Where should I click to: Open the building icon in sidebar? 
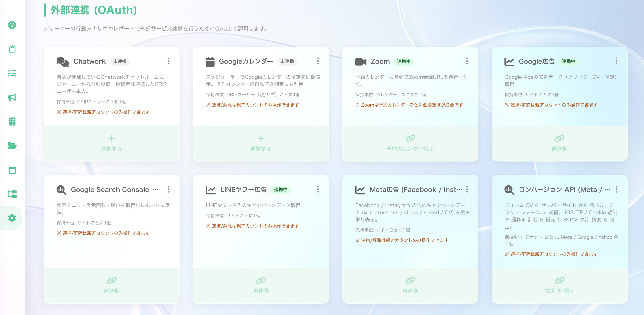tap(12, 121)
